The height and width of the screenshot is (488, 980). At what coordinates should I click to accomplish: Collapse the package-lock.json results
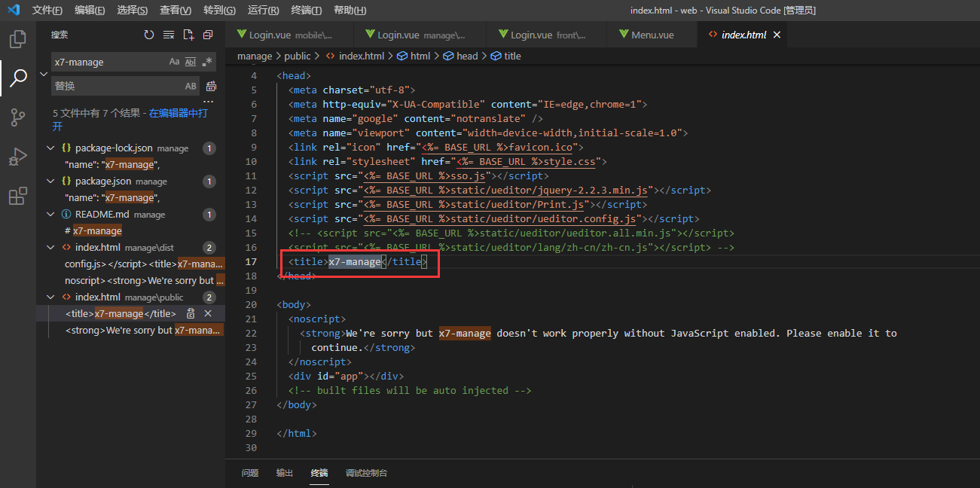[50, 148]
